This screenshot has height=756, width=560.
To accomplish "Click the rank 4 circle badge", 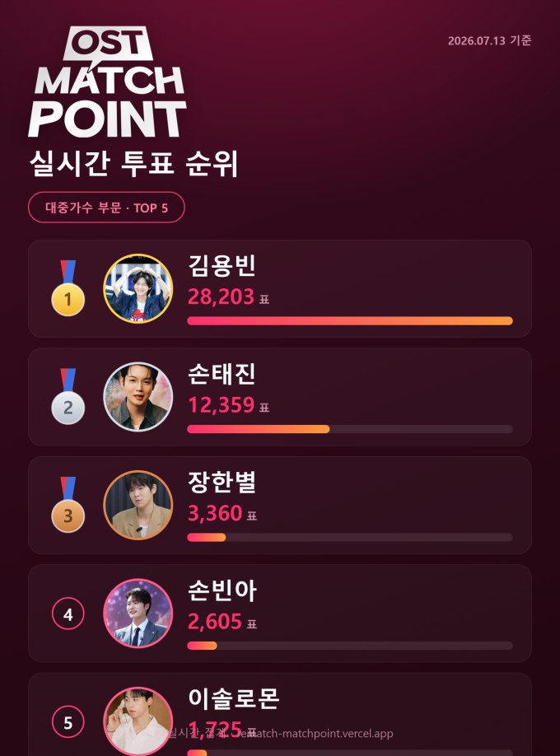I will pos(68,614).
